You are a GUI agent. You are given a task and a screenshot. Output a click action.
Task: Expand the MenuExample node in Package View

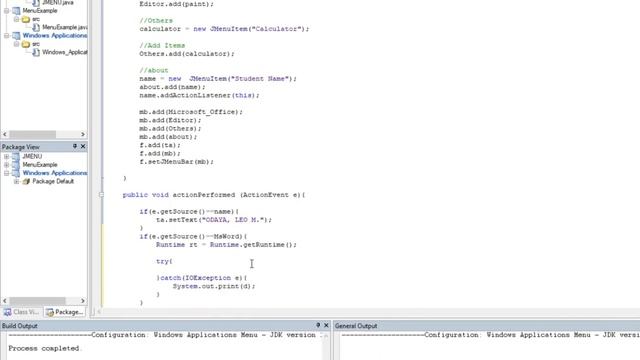coord(7,164)
